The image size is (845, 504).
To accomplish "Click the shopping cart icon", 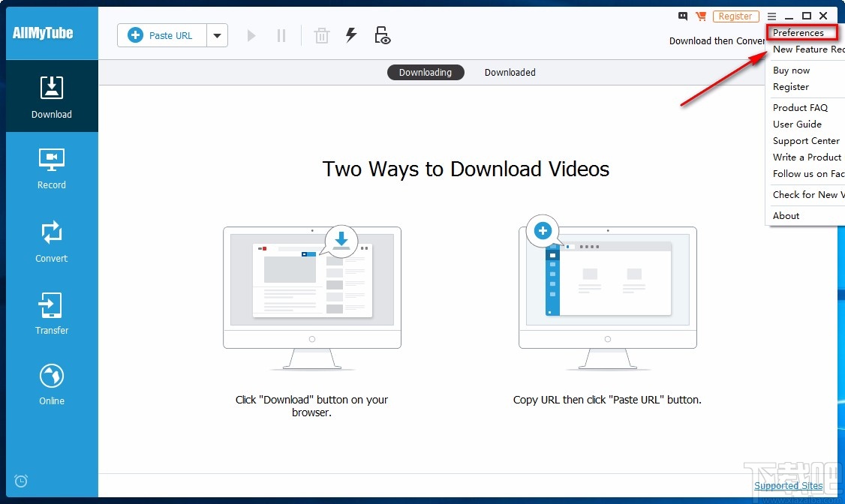I will [x=701, y=16].
